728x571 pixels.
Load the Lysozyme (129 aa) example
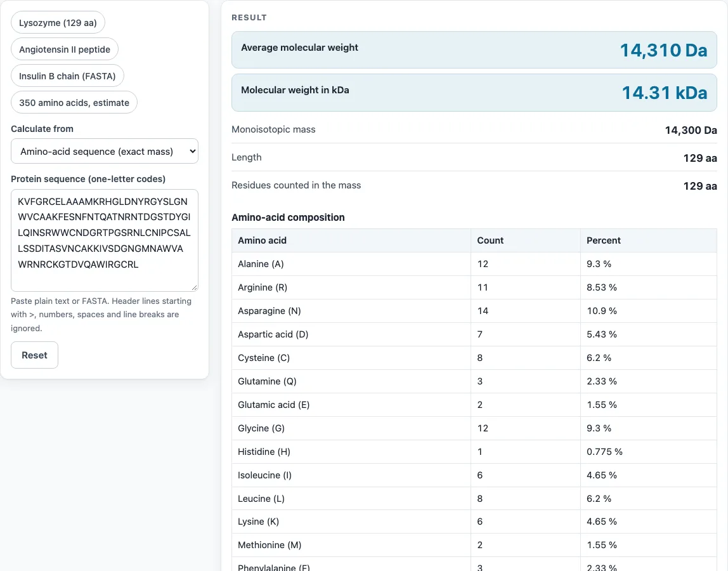pyautogui.click(x=58, y=23)
